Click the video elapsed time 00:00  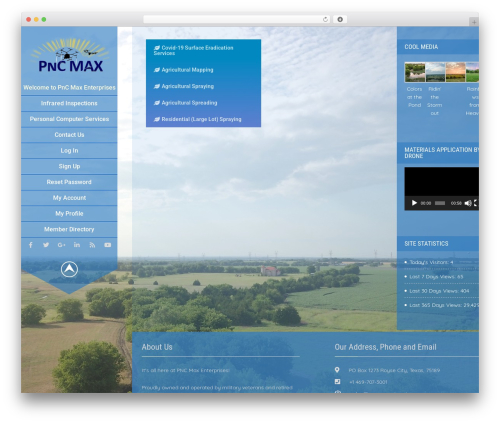(x=426, y=203)
